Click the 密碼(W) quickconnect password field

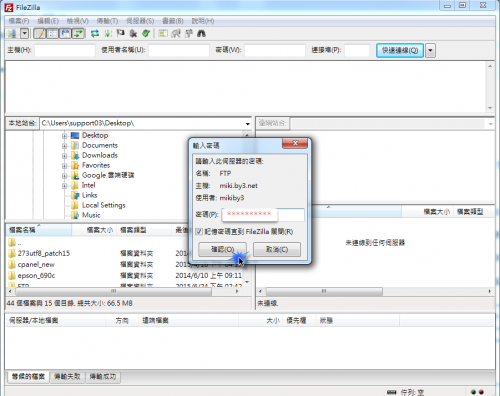click(x=275, y=50)
